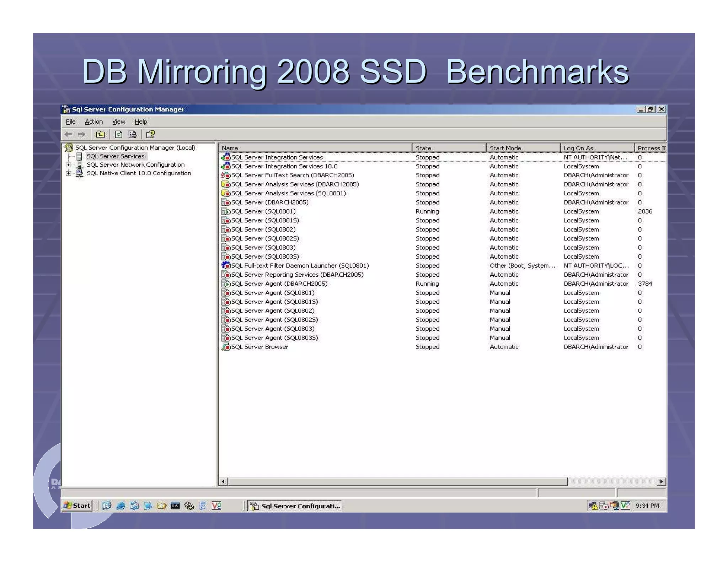The width and height of the screenshot is (728, 562).
Task: Select the SQL Server Agent (SQL0803S) row
Action: (443, 337)
